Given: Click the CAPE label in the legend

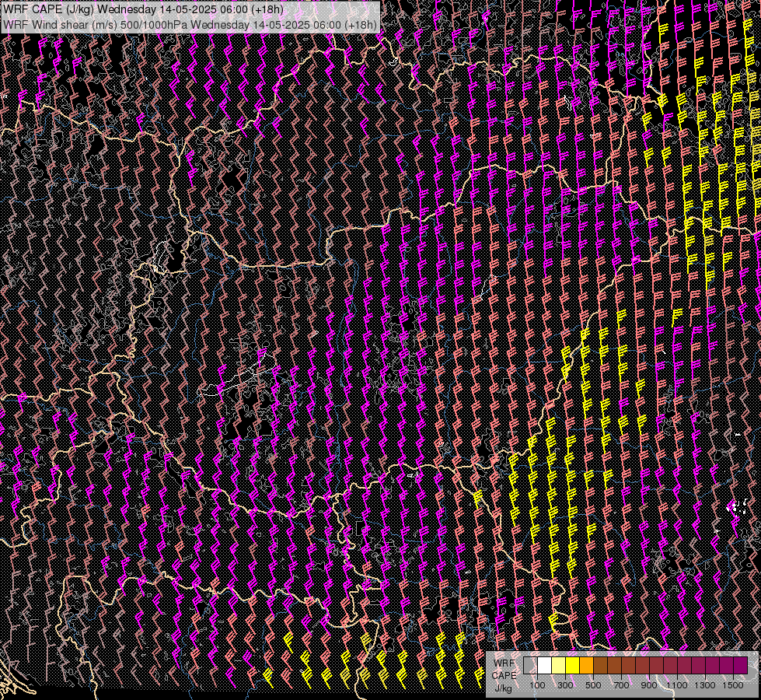Looking at the screenshot, I should [x=504, y=676].
